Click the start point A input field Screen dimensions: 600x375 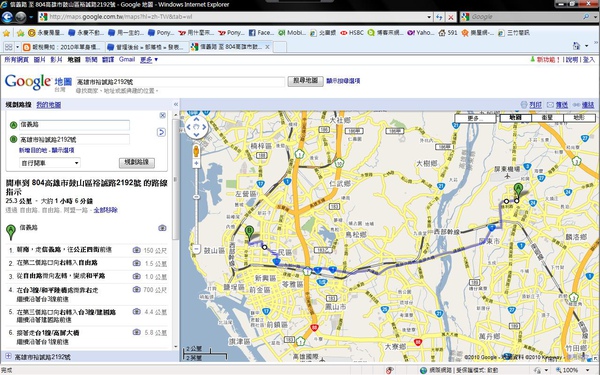pos(74,125)
